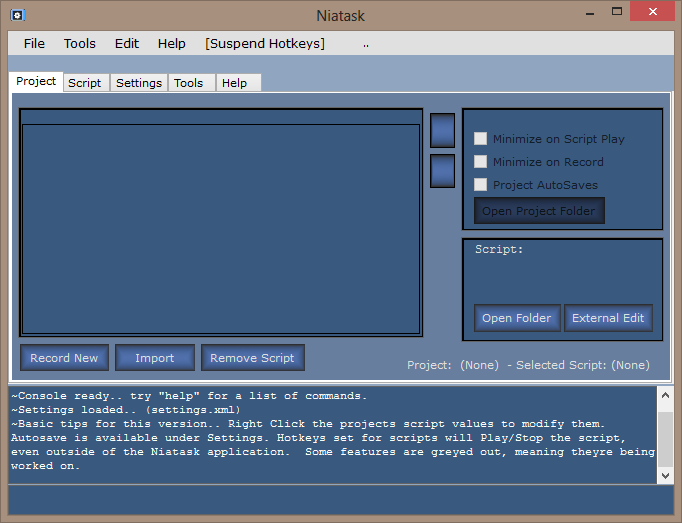Click the External Edit button
This screenshot has width=682, height=523.
tap(608, 318)
